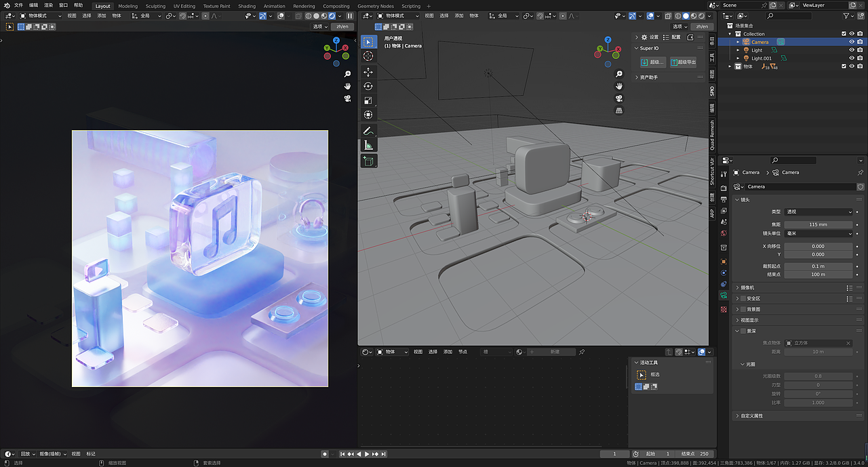The height and width of the screenshot is (467, 868).
Task: Select the Measure tool
Action: coord(368,144)
